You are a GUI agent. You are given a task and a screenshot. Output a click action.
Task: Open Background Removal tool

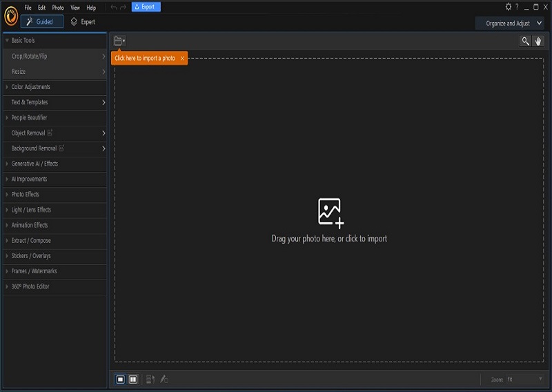[55, 148]
